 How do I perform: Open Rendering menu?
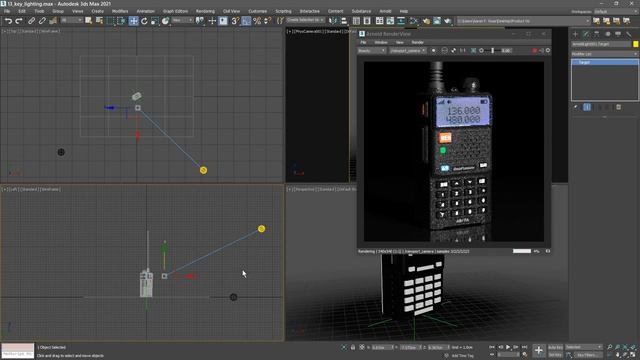[205, 11]
